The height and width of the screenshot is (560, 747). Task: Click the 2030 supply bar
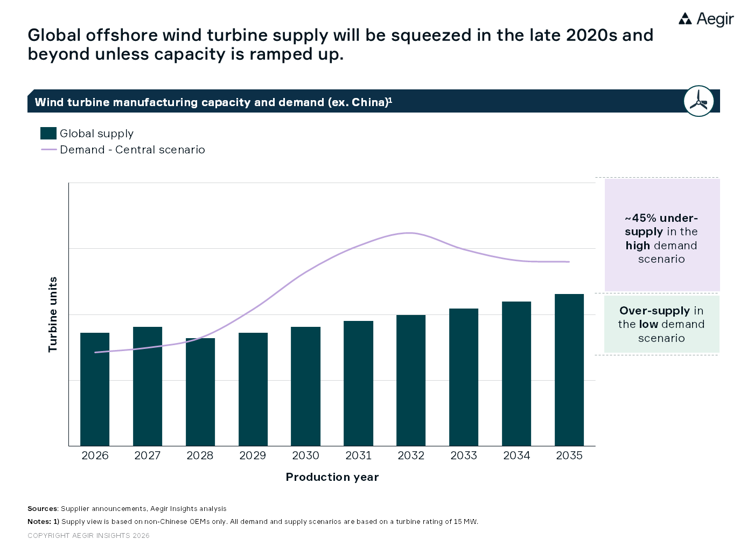tap(305, 386)
